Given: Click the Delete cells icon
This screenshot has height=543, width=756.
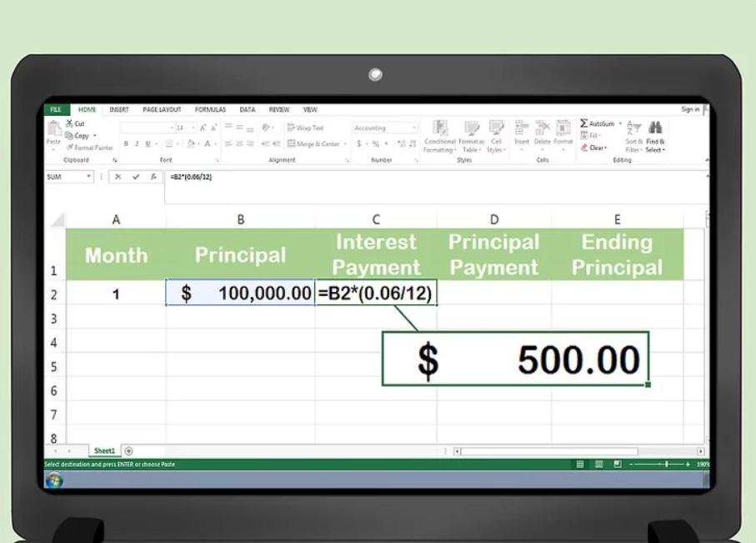Looking at the screenshot, I should pyautogui.click(x=543, y=128).
